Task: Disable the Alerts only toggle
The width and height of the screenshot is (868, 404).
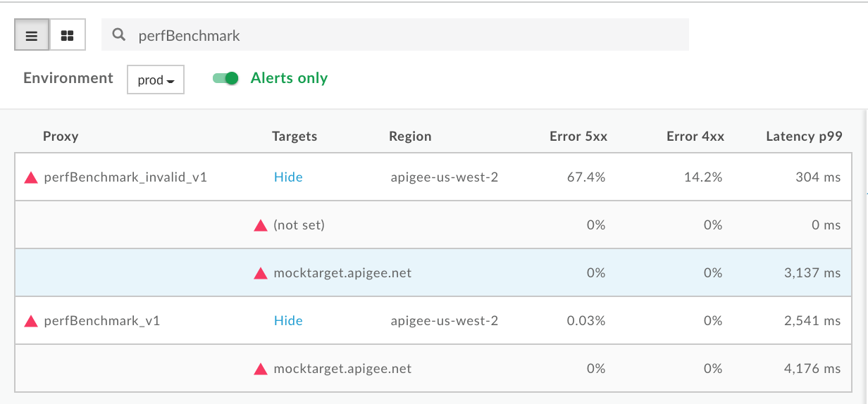Action: coord(226,78)
